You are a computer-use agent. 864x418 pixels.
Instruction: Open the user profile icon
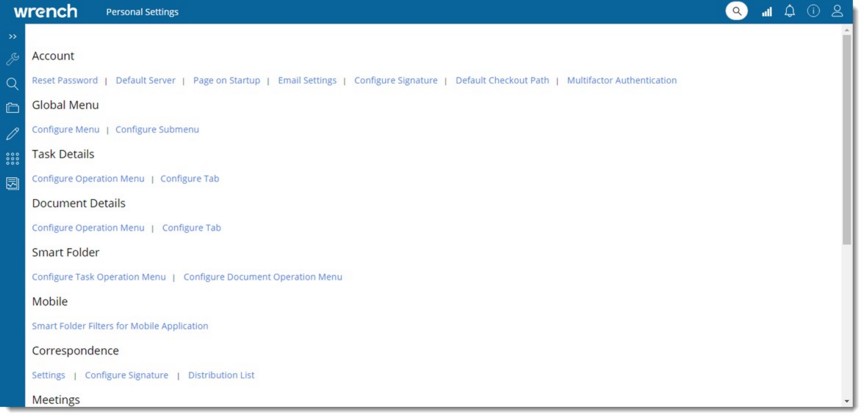pos(838,11)
